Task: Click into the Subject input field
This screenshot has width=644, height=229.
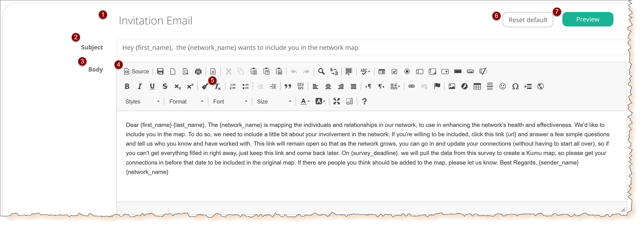Action: coord(370,47)
